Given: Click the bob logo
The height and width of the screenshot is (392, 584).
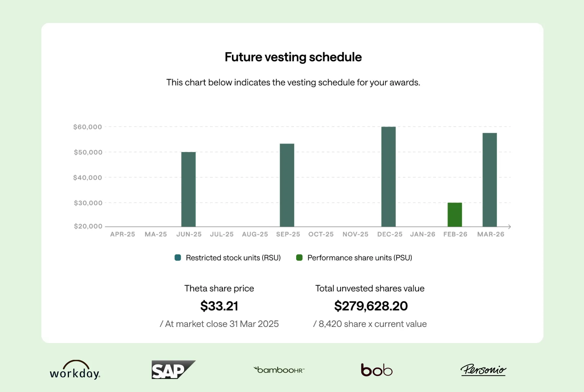Looking at the screenshot, I should click(x=377, y=370).
